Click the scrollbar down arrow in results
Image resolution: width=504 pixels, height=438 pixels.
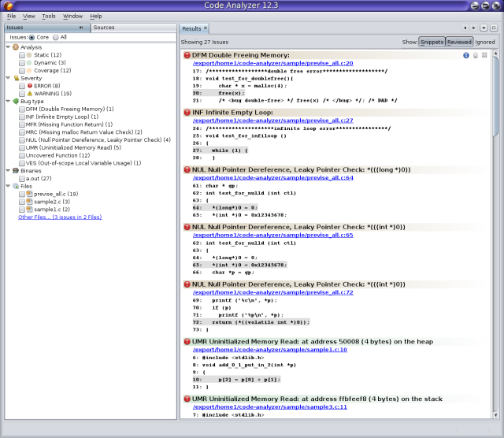(495, 415)
